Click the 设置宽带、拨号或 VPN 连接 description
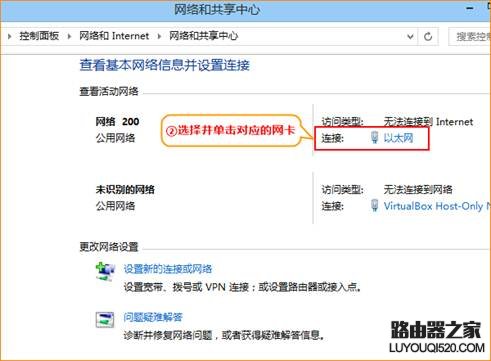The width and height of the screenshot is (491, 361). 243,287
